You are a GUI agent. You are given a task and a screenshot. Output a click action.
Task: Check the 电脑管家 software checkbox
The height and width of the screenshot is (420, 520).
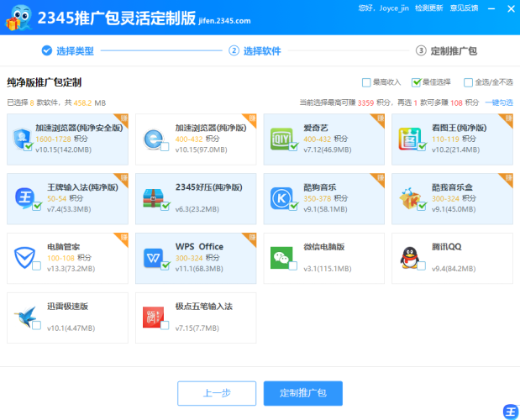[x=36, y=265]
